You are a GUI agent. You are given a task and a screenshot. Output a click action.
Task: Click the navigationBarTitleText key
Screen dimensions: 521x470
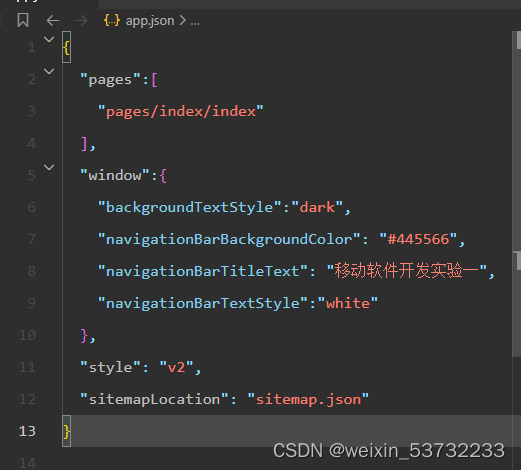[203, 271]
